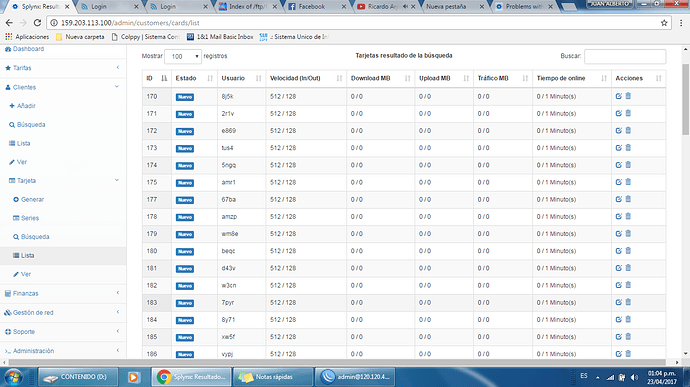Edit card row 179
This screenshot has width=690, height=387.
pos(618,234)
